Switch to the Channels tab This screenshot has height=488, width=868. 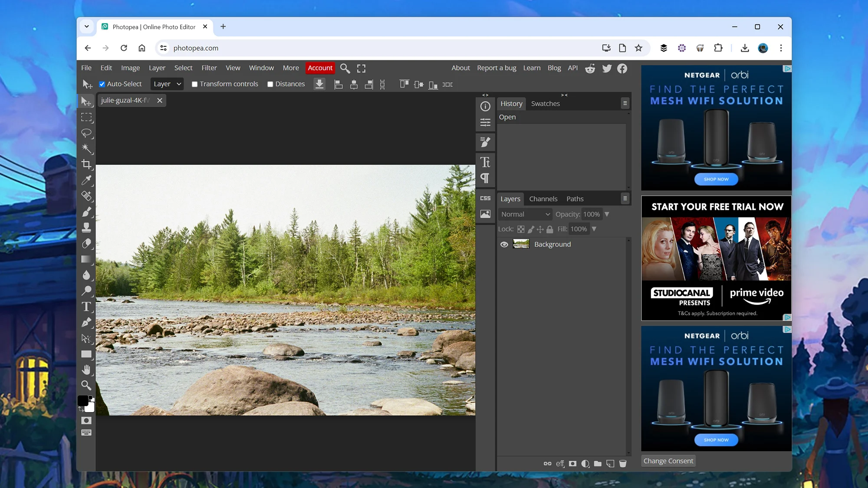coord(543,199)
